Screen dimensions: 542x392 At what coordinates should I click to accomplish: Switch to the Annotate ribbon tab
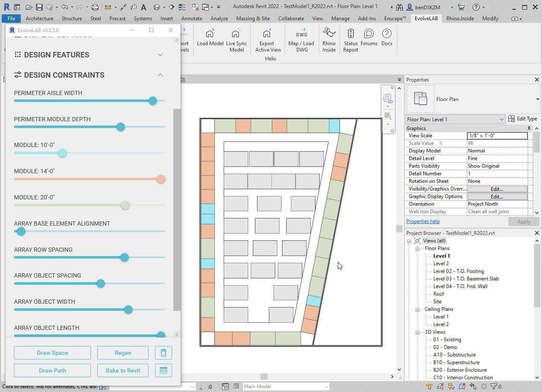coord(192,19)
